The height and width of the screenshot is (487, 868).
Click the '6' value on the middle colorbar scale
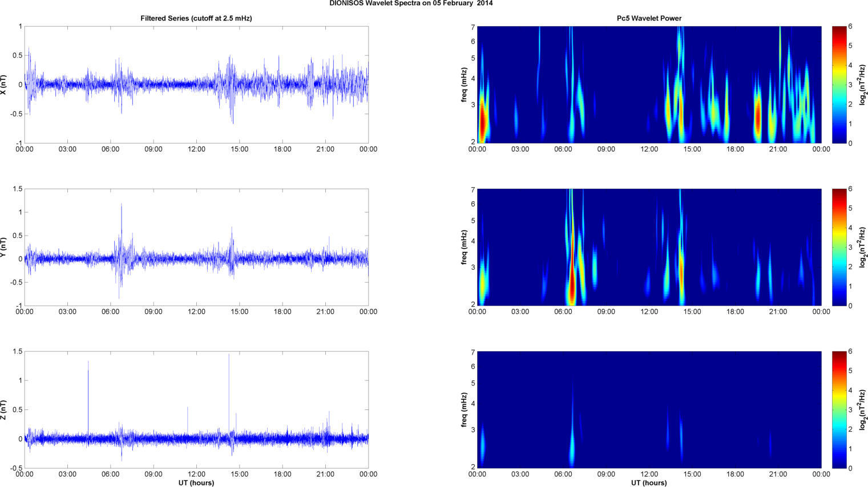pyautogui.click(x=850, y=189)
